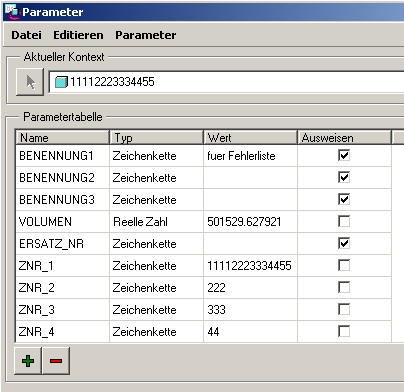Uncheck Ausweisen for BENENNUNG3
The height and width of the screenshot is (392, 404).
(x=344, y=199)
